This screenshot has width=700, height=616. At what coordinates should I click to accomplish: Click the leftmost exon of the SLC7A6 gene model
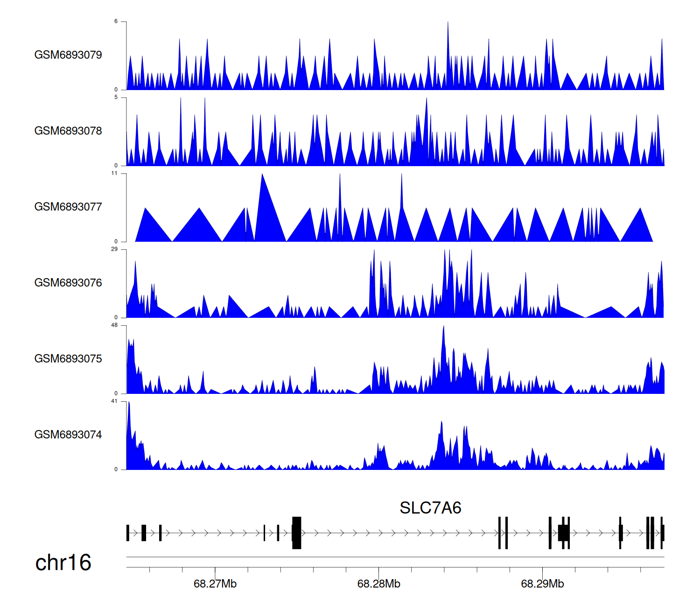(128, 532)
